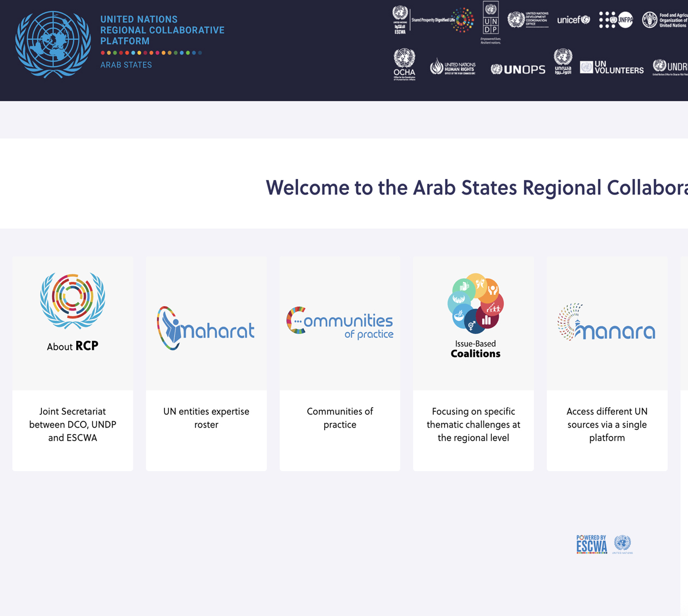The image size is (688, 616).
Task: Click 'UN entities expertise roster' description
Action: [x=206, y=418]
